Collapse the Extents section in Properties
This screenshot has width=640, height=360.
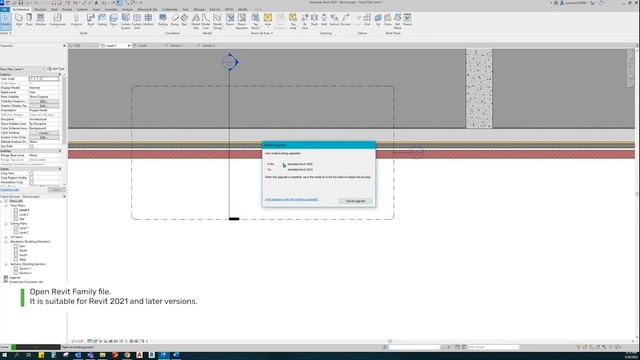point(60,169)
